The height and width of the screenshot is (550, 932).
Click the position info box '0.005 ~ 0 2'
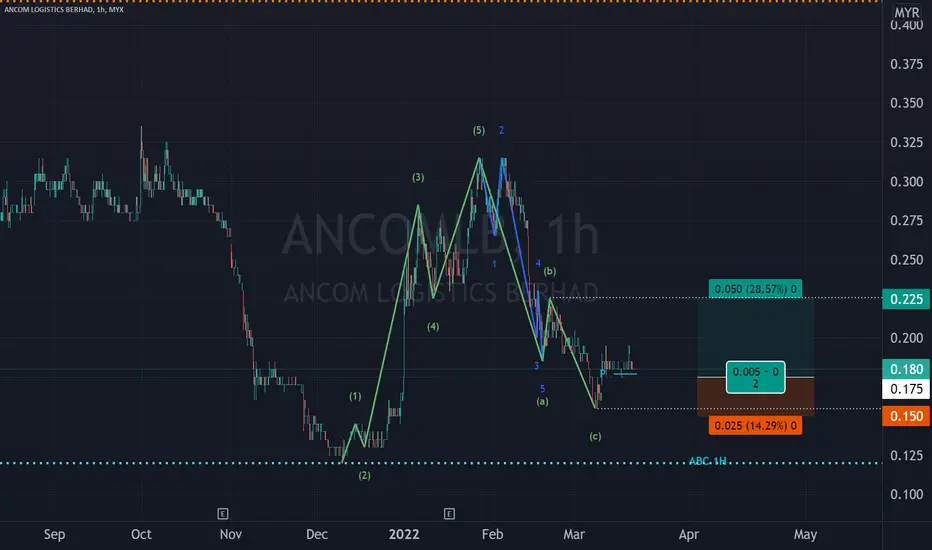pos(755,377)
